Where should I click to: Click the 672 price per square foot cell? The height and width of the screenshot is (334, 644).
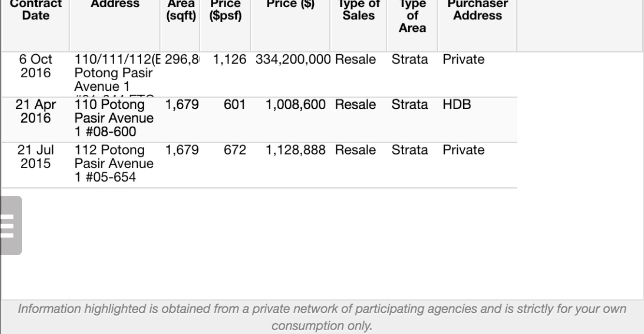coord(235,150)
